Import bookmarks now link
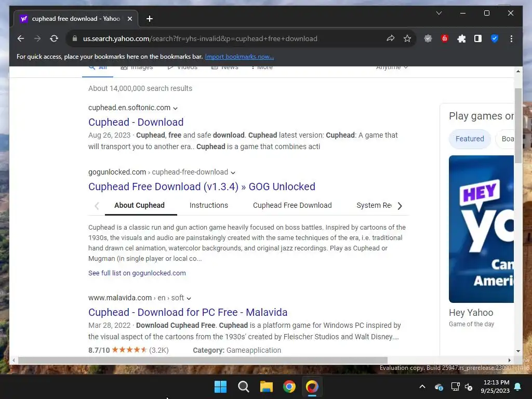The height and width of the screenshot is (399, 532). tap(240, 57)
